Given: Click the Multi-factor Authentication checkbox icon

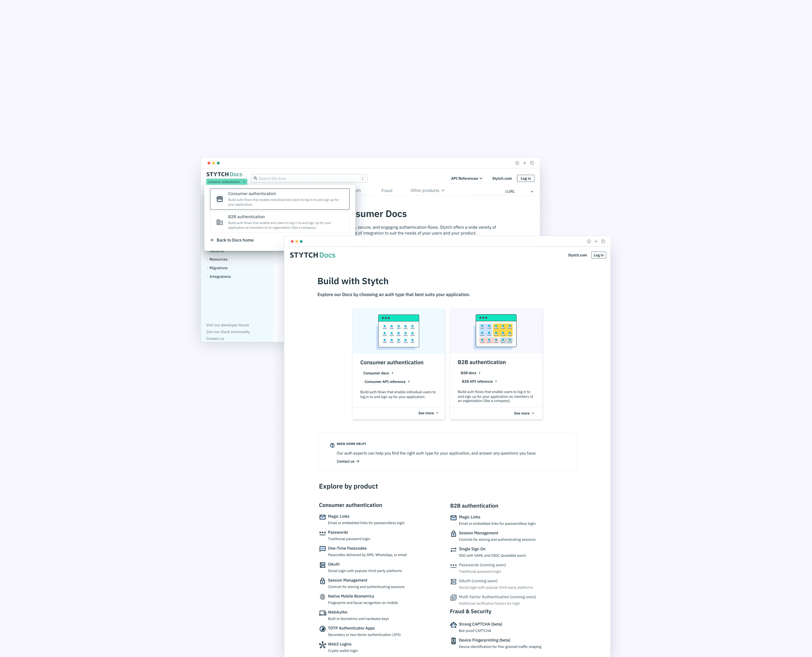Looking at the screenshot, I should point(453,597).
